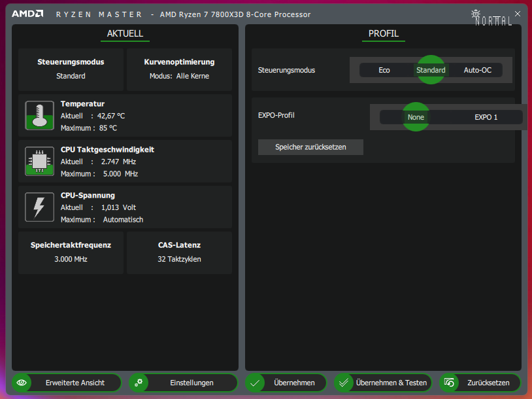Image resolution: width=532 pixels, height=399 pixels.
Task: Click the current temperature value 42,67 °C
Action: (111, 116)
